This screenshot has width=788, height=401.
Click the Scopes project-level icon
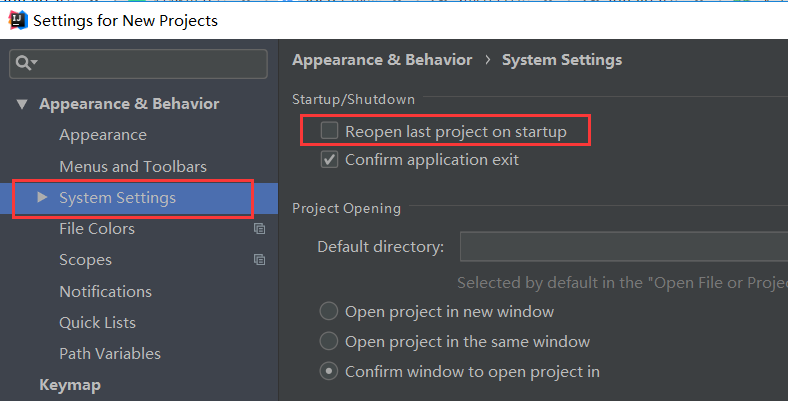(x=260, y=260)
